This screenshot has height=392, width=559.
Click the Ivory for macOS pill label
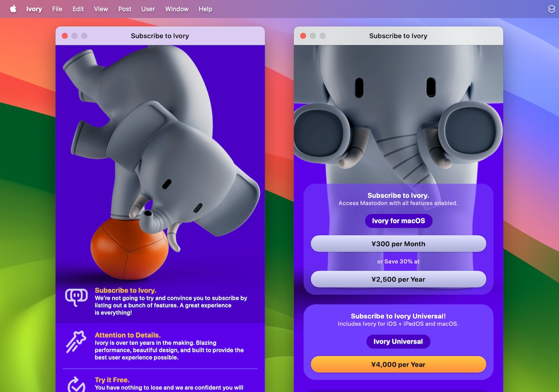(398, 221)
